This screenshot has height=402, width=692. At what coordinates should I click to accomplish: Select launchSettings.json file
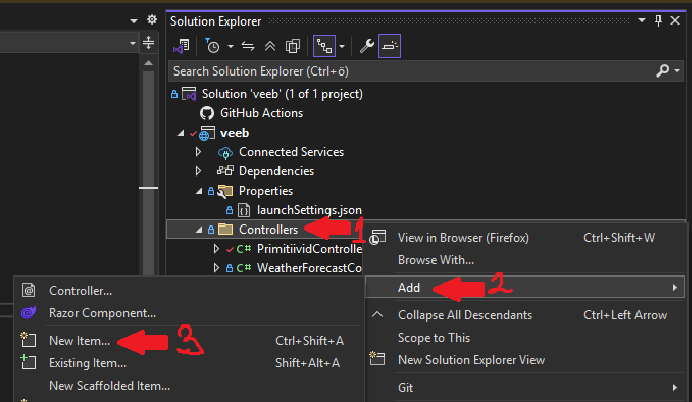(309, 210)
